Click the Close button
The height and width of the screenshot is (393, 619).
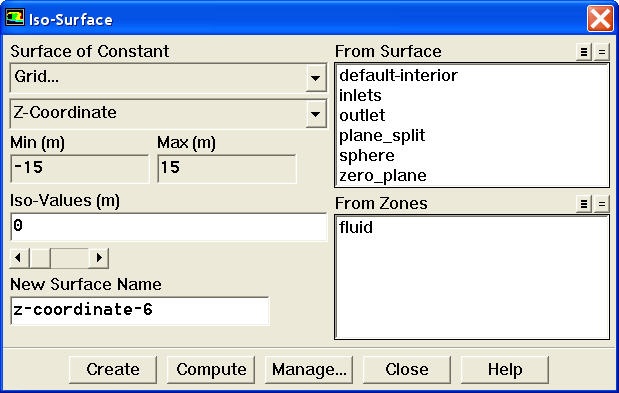[x=407, y=370]
